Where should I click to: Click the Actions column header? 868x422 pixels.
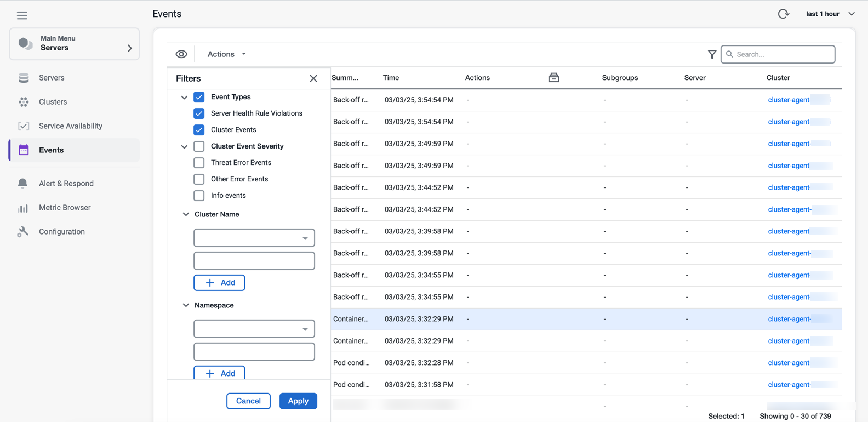(x=477, y=78)
